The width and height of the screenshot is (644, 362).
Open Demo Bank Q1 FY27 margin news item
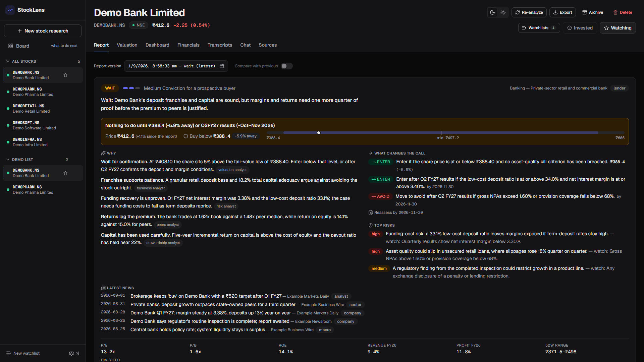click(x=211, y=313)
